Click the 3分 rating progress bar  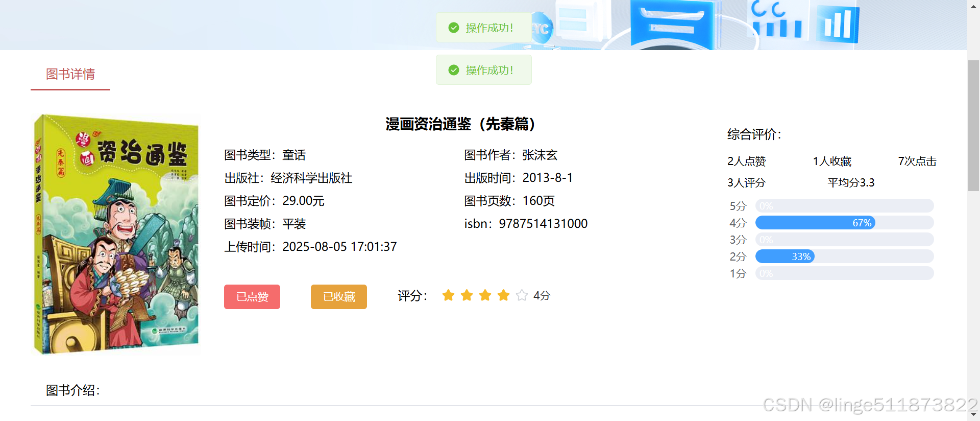(845, 240)
